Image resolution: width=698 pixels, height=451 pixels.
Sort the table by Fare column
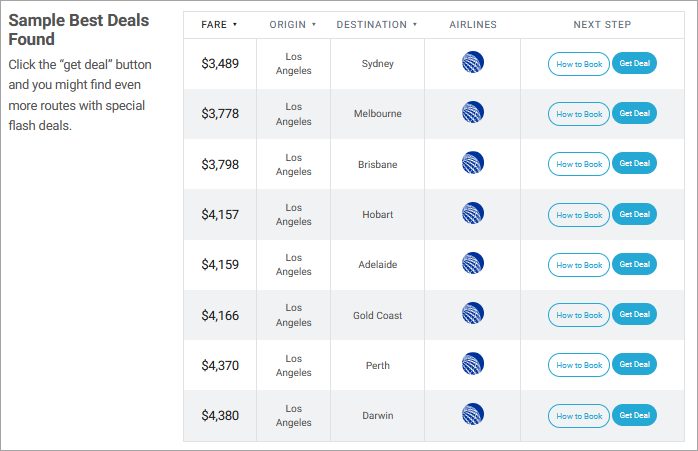(x=220, y=24)
